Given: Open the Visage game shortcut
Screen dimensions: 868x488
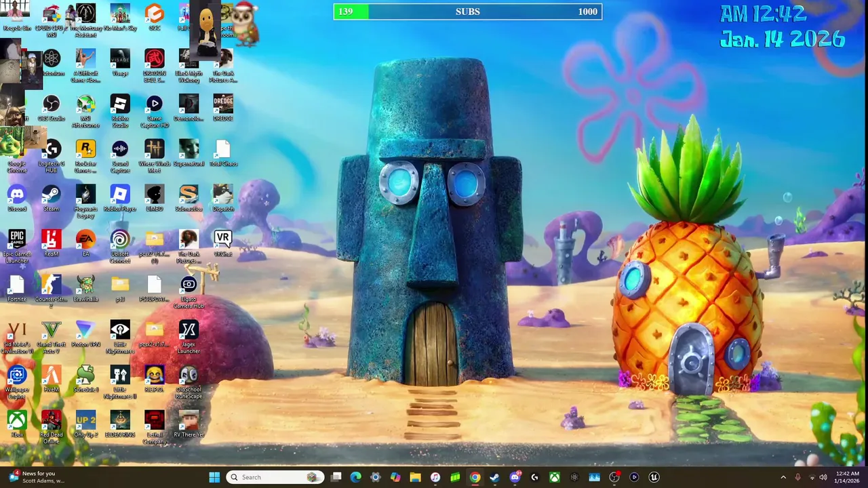Looking at the screenshot, I should pyautogui.click(x=120, y=62).
